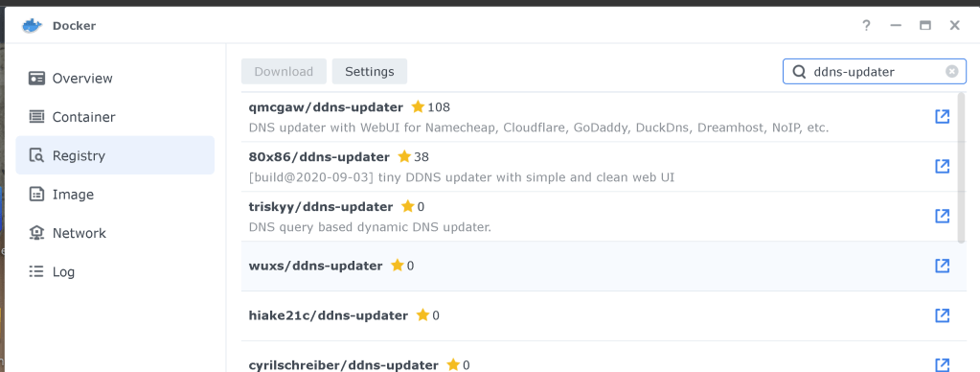Select the Registry sidebar section
This screenshot has width=980, height=372.
coord(115,155)
